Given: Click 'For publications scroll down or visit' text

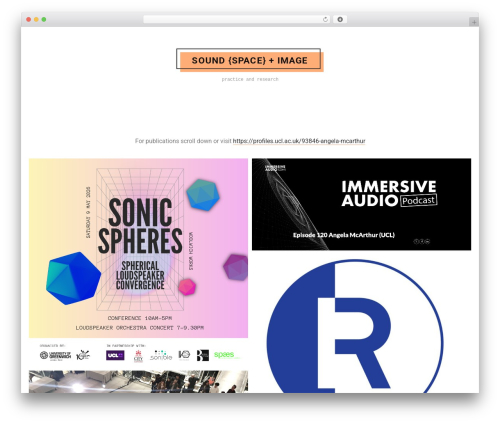Looking at the screenshot, I should point(183,141).
